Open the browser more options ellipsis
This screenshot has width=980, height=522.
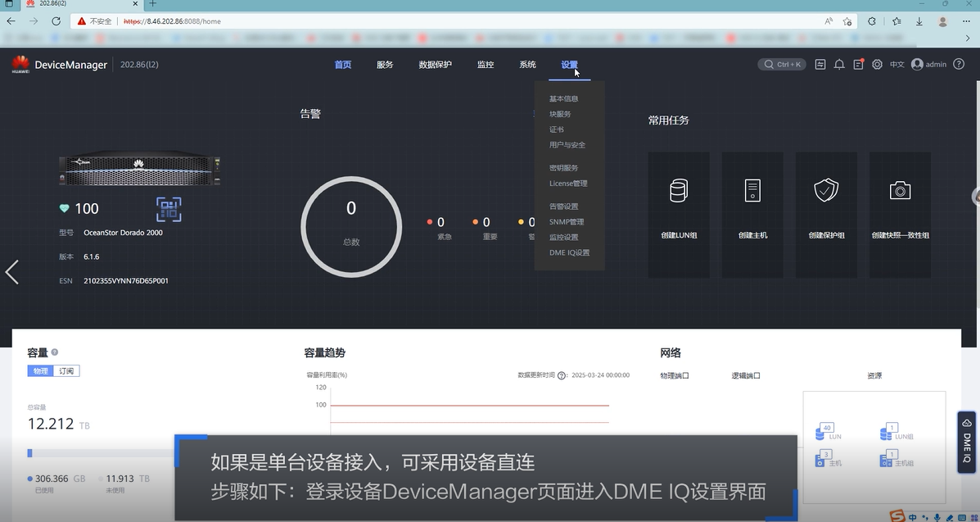point(967,21)
